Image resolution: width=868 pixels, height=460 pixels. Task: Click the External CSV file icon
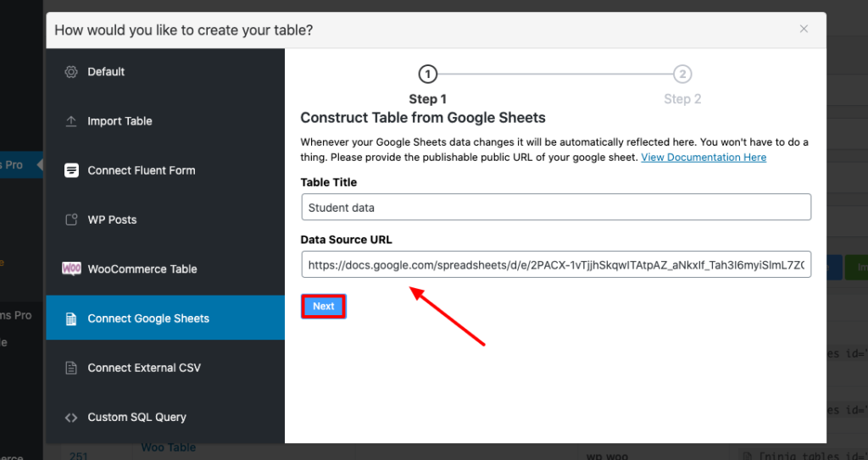[x=71, y=369]
